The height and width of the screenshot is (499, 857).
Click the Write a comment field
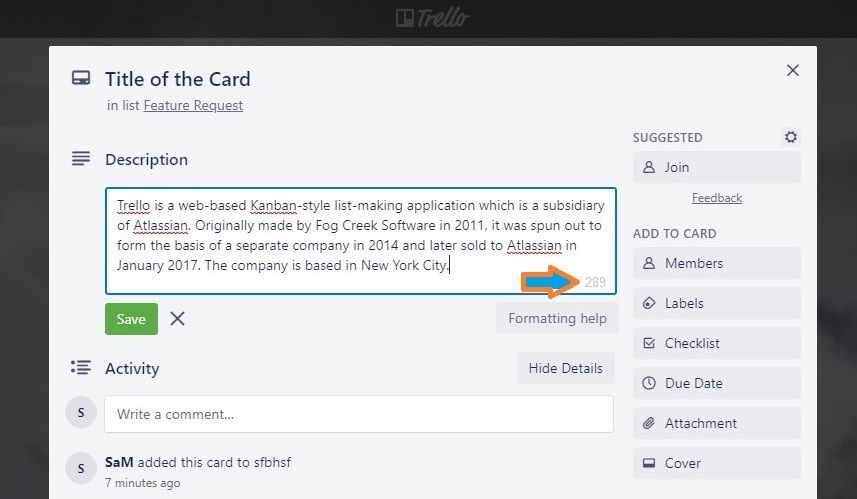coord(359,414)
